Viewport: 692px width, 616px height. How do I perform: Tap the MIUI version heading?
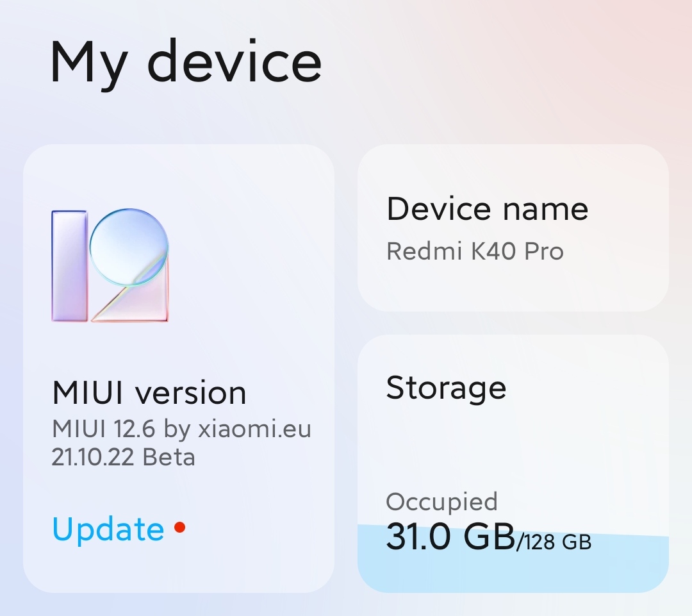click(149, 392)
